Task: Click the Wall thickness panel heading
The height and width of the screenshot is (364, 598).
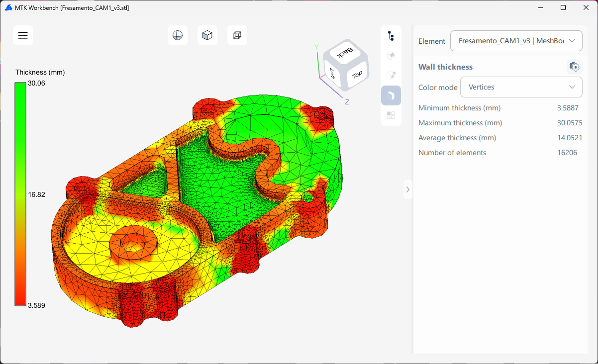Action: pyautogui.click(x=445, y=67)
